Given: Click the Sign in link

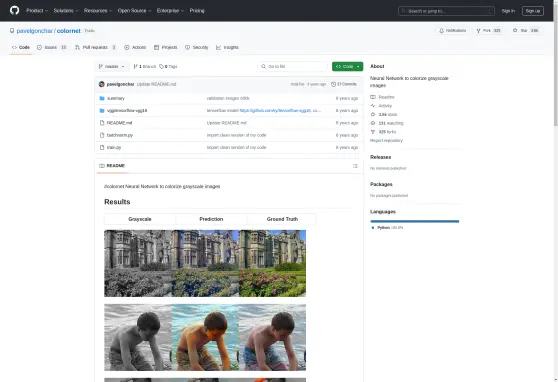Looking at the screenshot, I should (x=508, y=11).
